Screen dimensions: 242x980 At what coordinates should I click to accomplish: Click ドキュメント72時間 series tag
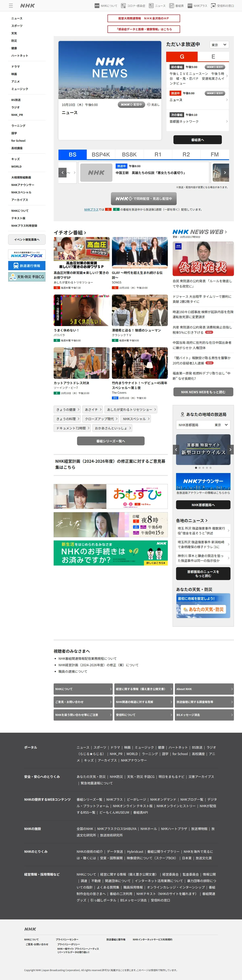point(72,428)
